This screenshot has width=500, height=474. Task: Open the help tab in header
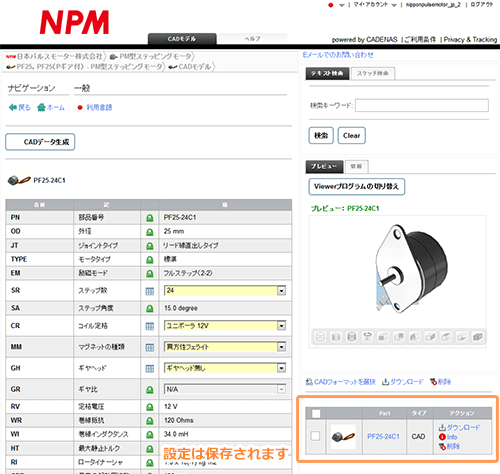(x=252, y=39)
